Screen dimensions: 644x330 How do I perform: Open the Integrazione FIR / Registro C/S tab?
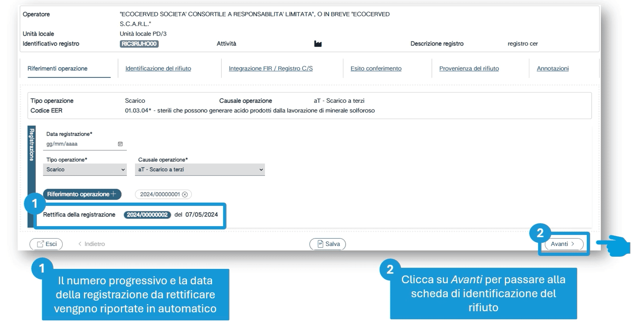point(270,69)
